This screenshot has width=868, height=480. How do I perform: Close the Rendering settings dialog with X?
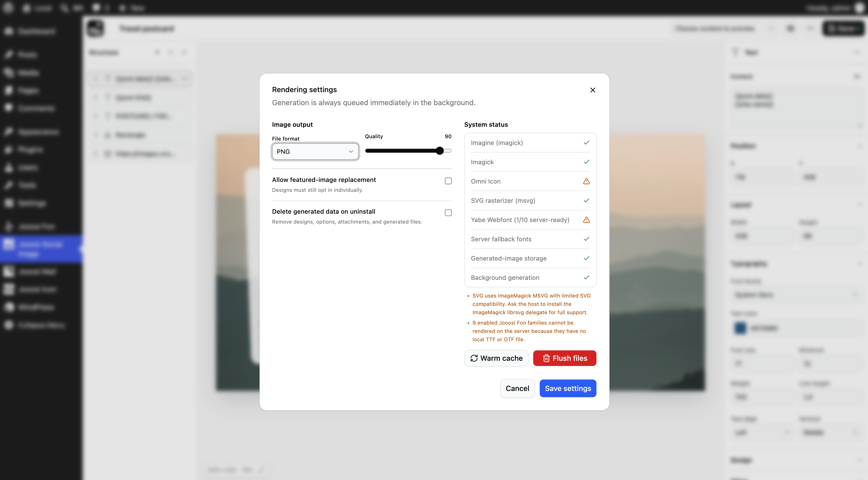click(593, 90)
